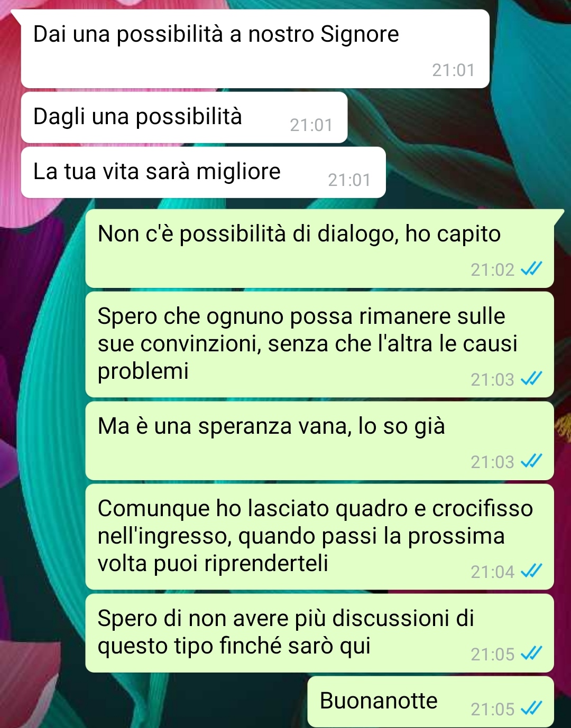Tap message 'Spero di non avere più discussioni'

tap(319, 633)
